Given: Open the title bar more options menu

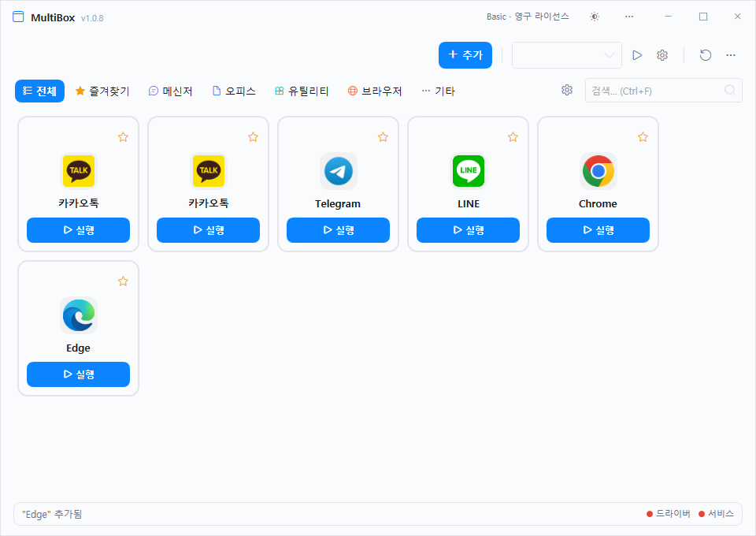Looking at the screenshot, I should point(629,17).
